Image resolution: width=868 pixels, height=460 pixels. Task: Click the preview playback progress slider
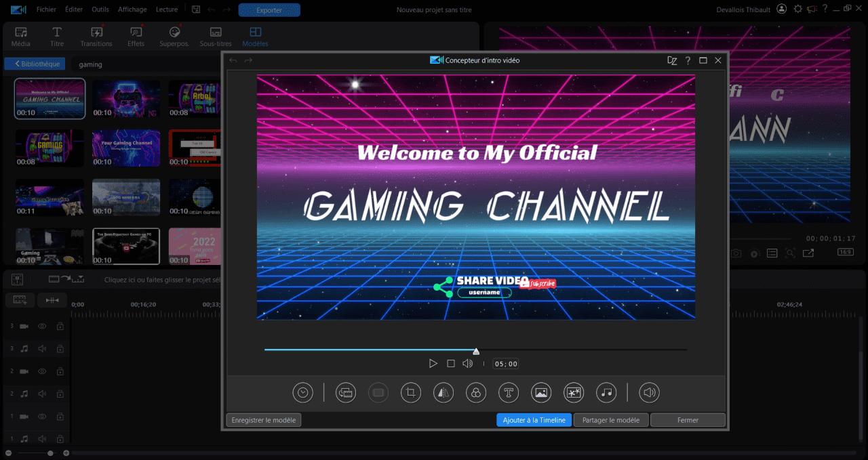(x=476, y=351)
